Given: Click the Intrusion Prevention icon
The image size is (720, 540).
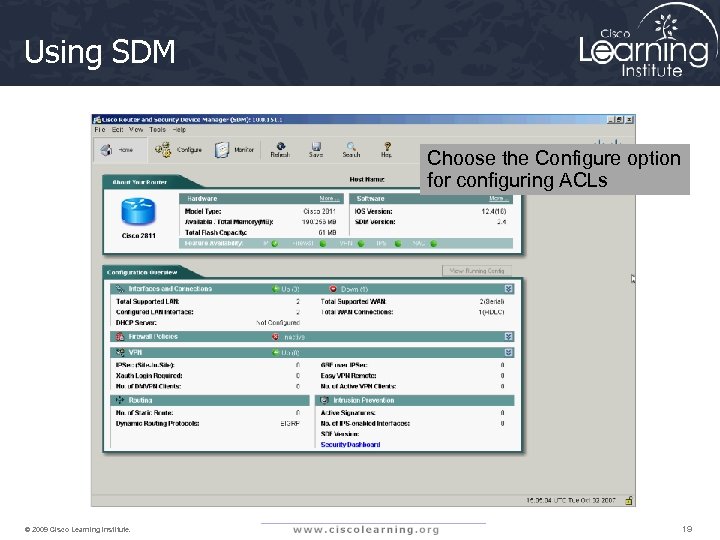Looking at the screenshot, I should 324,400.
